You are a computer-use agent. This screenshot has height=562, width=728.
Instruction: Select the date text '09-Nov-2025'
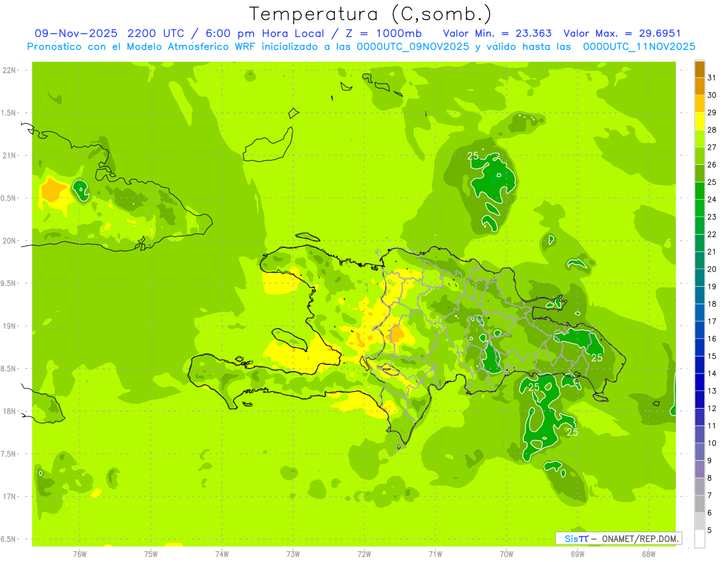tap(75, 33)
